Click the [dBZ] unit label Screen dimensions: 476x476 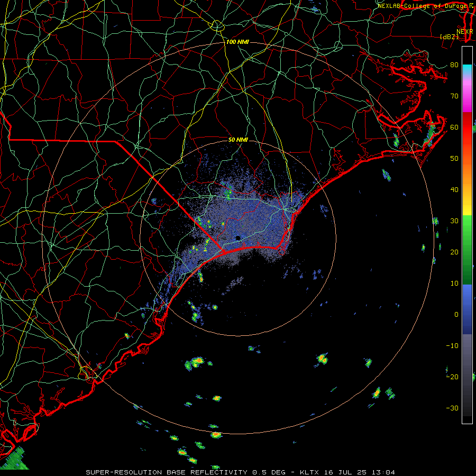pyautogui.click(x=449, y=36)
